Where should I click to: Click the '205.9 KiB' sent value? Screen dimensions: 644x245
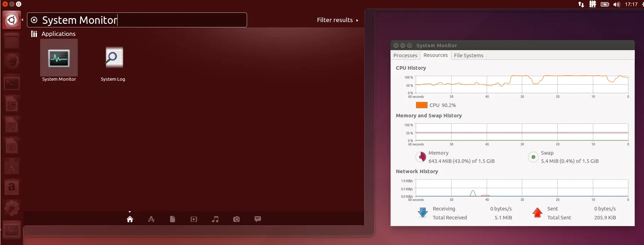(x=605, y=218)
